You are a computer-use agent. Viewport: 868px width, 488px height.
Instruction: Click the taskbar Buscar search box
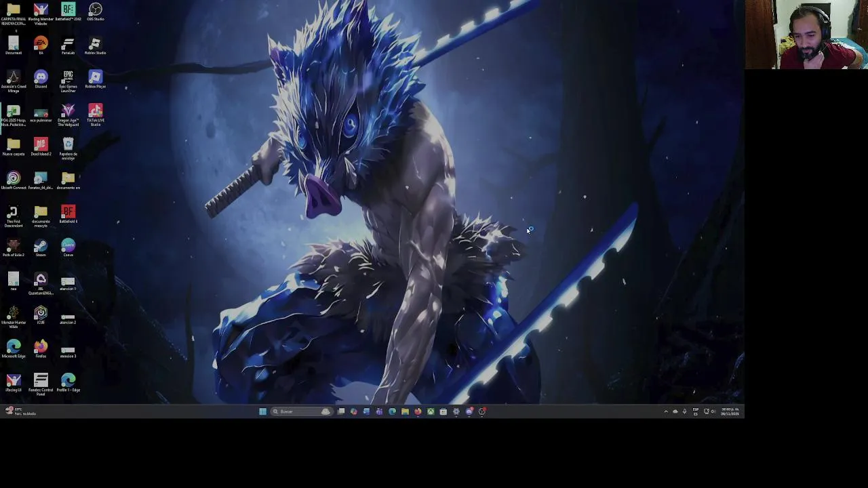coord(301,411)
